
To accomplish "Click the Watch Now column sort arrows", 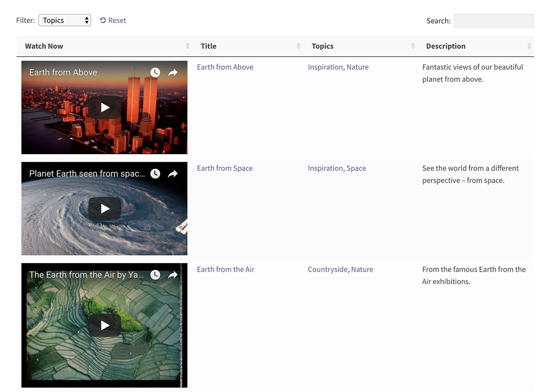I will [187, 46].
